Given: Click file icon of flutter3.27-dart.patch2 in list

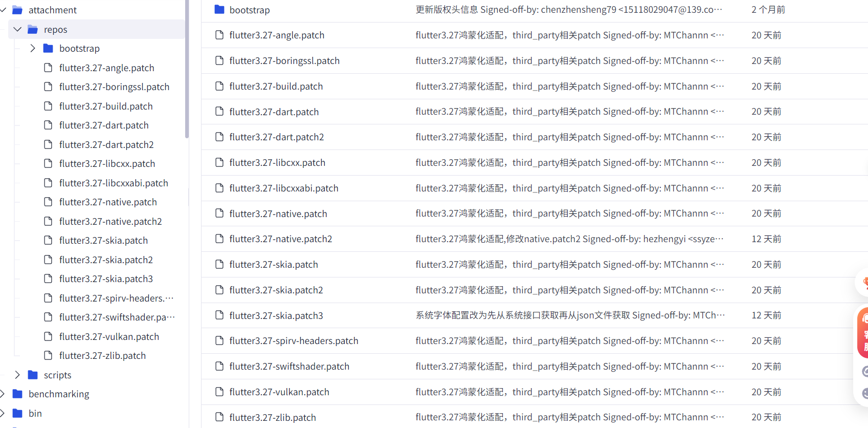Looking at the screenshot, I should click(219, 137).
